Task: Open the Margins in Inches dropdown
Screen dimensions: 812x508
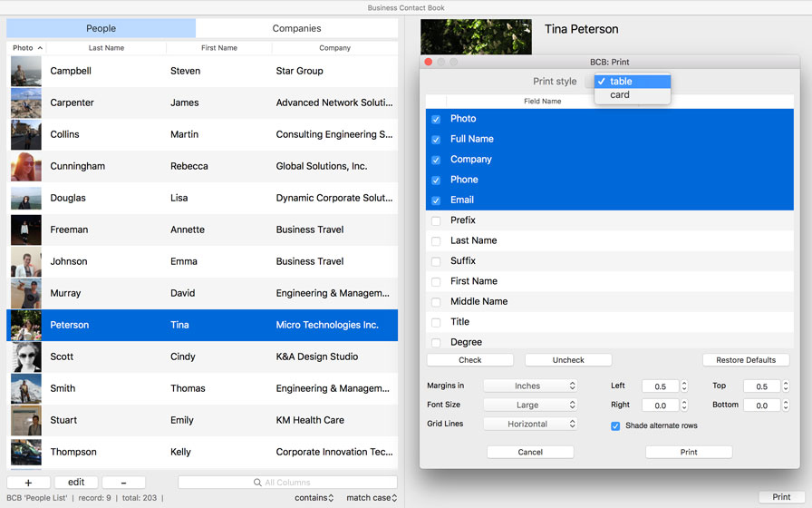Action: pos(530,386)
